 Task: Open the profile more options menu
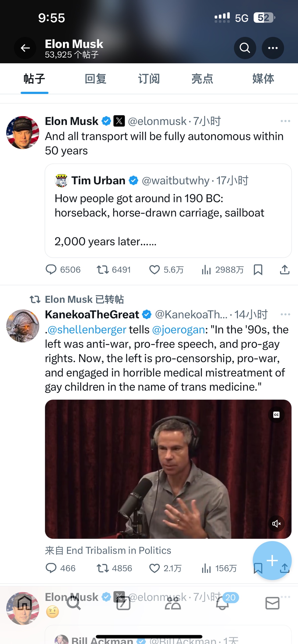point(272,48)
